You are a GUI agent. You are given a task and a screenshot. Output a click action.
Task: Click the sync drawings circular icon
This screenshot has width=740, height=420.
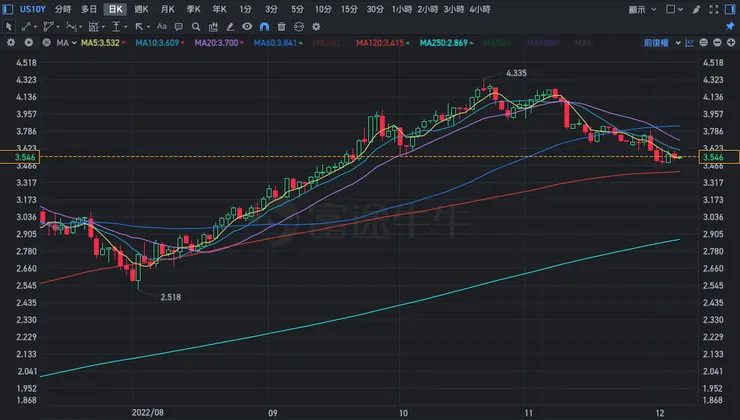click(299, 27)
